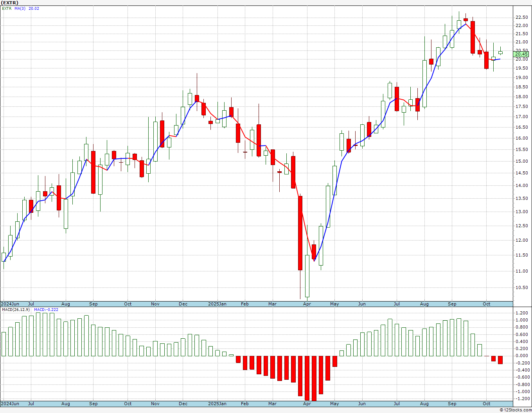Click the 1.000 MACD axis label

[522, 320]
